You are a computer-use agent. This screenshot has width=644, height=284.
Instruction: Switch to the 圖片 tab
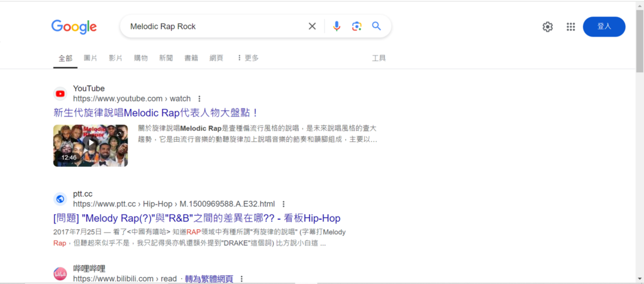91,58
